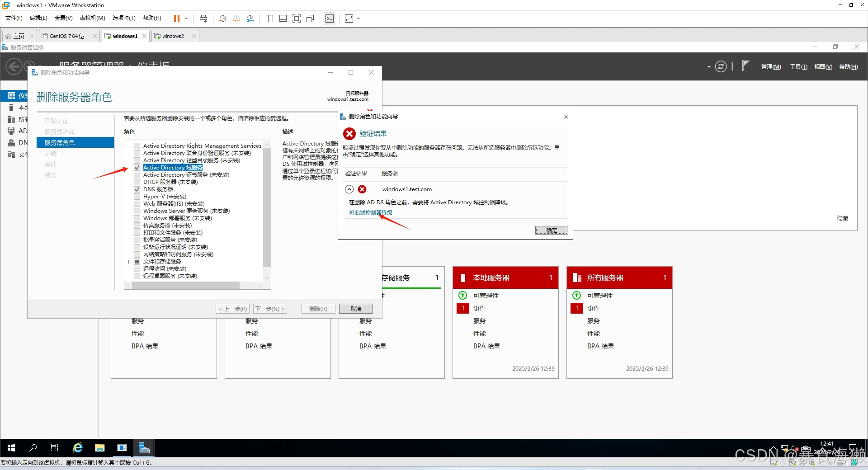Click the red error icon beside windows1.test.com

[362, 189]
